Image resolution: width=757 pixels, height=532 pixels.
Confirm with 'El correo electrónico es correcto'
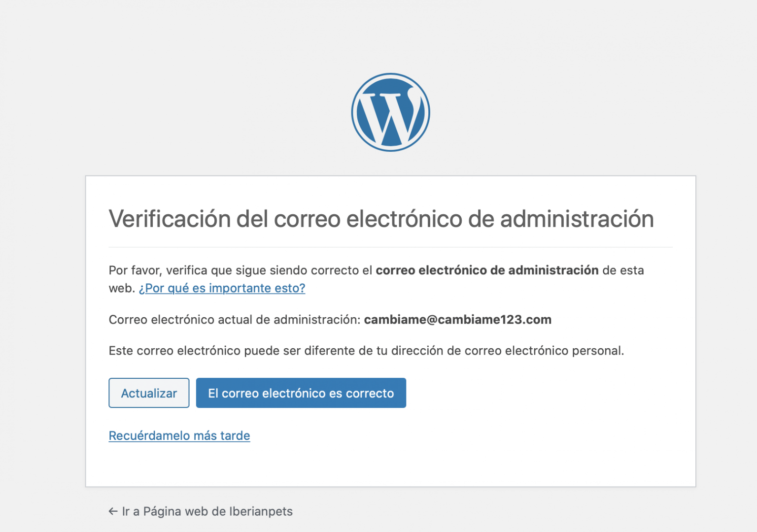[x=301, y=393]
